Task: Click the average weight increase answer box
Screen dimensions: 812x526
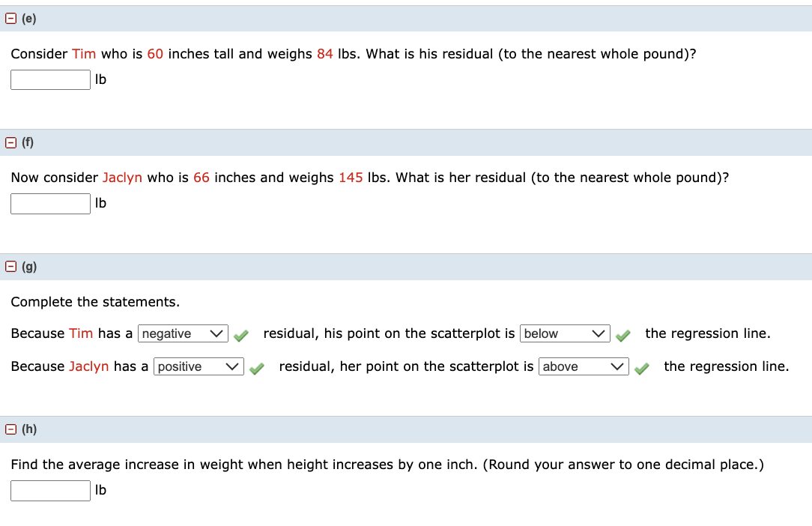Action: 50,490
